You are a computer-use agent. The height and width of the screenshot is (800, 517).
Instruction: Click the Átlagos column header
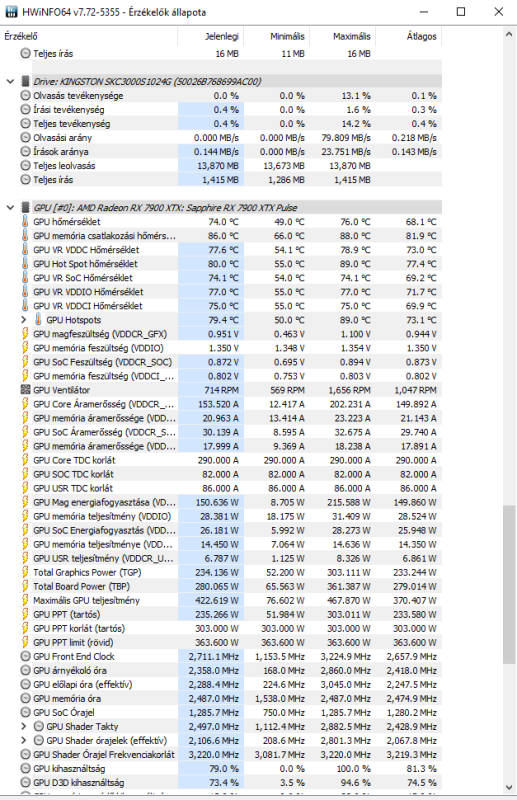point(409,36)
